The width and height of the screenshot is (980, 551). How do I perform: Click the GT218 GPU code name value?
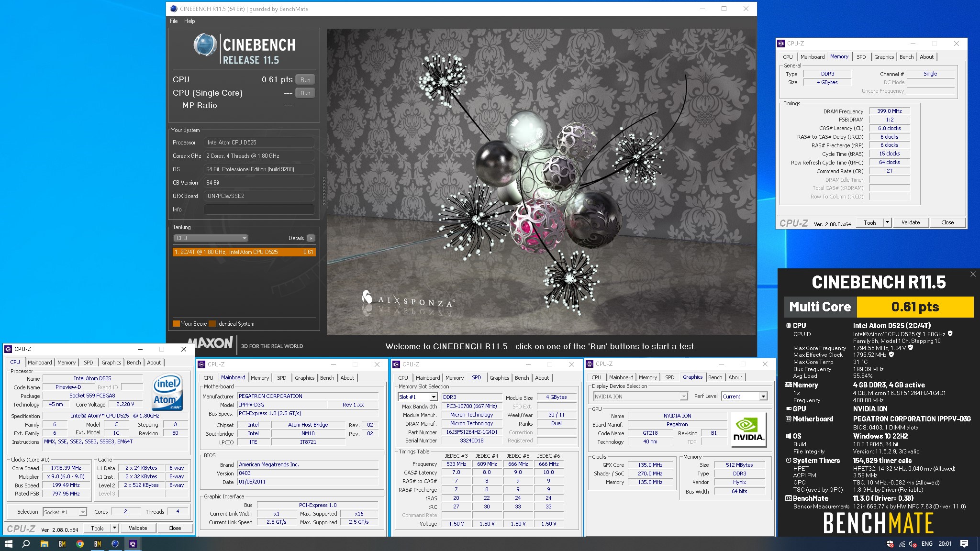650,433
